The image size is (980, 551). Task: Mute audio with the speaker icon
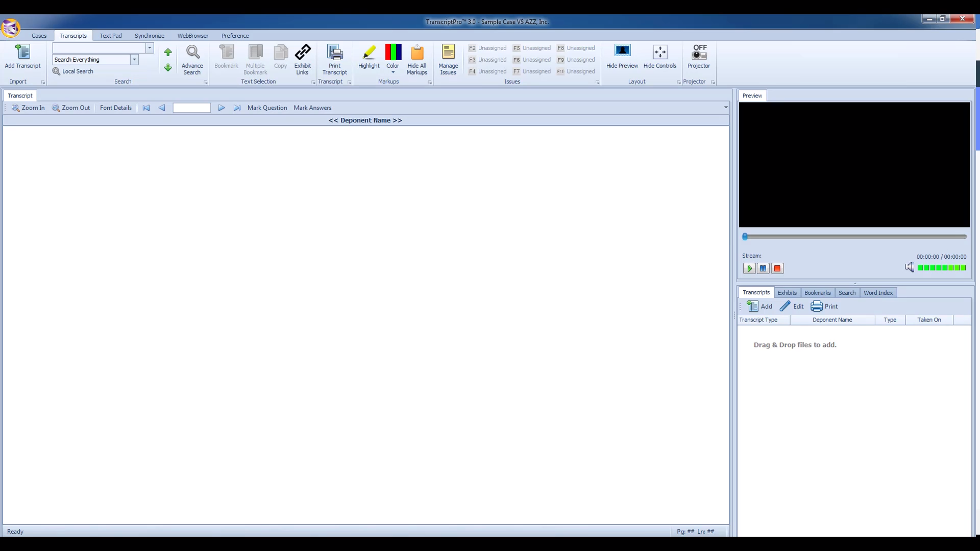(x=909, y=267)
